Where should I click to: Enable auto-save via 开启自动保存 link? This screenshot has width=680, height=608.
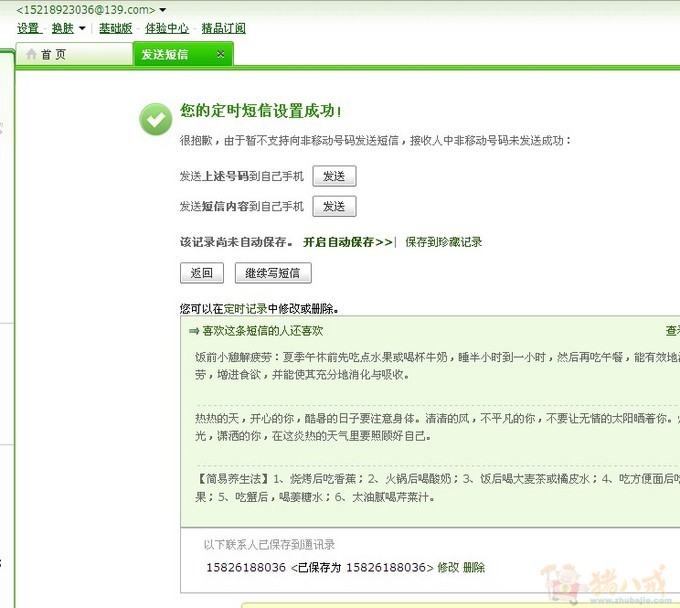348,242
